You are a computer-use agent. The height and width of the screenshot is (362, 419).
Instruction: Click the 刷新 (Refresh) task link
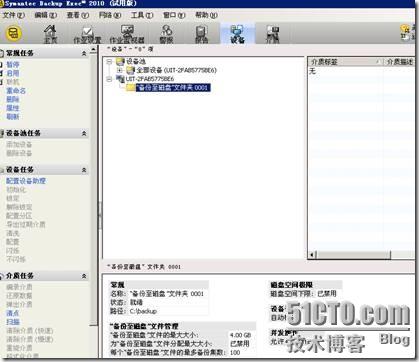[x=13, y=117]
